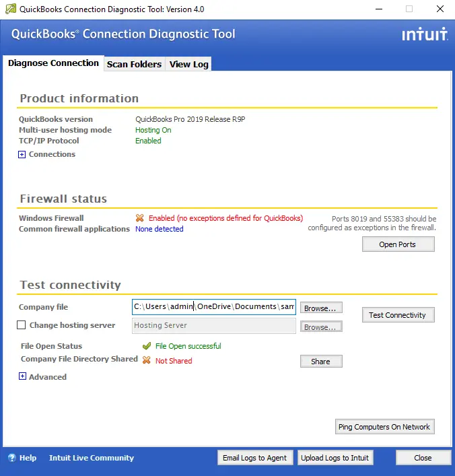Click the Close button at the bottom

click(x=423, y=457)
